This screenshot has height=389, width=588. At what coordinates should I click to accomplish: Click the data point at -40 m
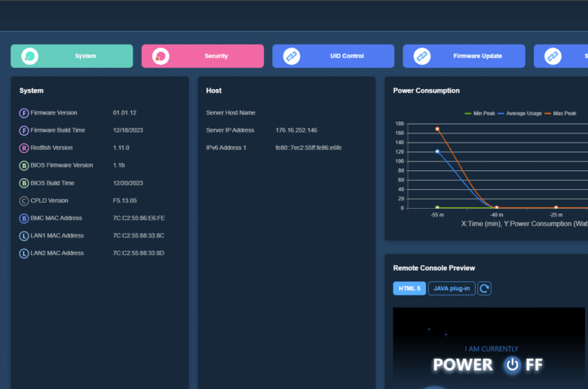pos(497,207)
